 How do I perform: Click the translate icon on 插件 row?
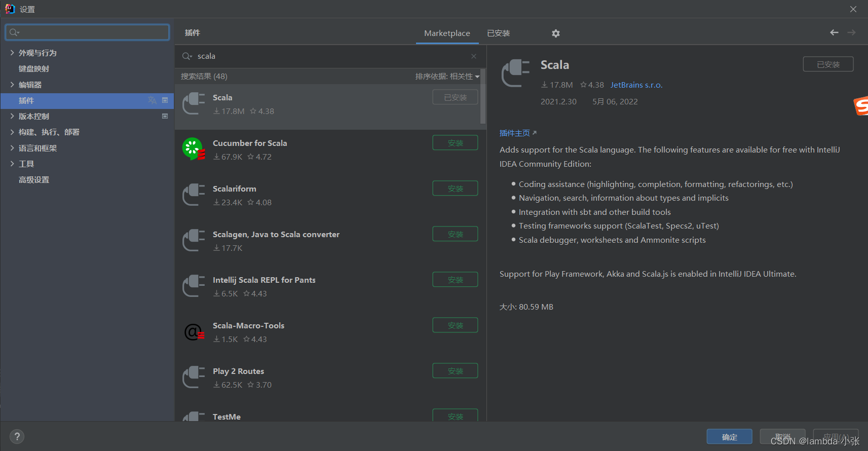point(152,100)
